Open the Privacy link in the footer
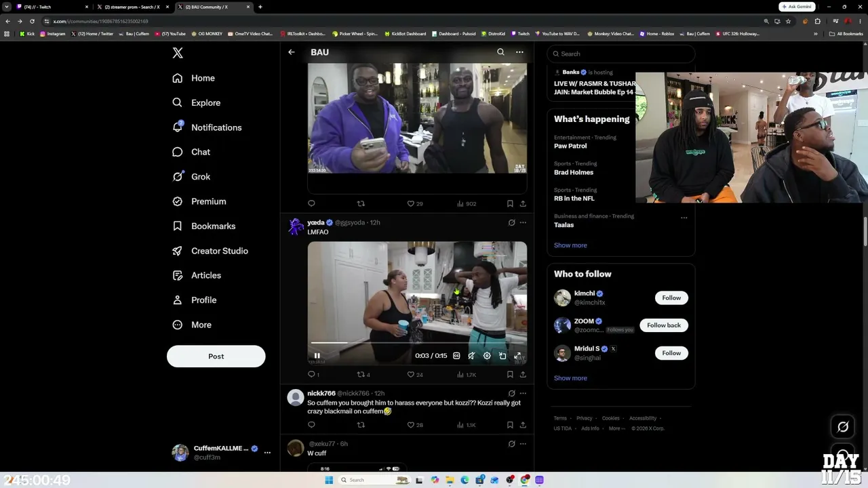Viewport: 868px width, 488px height. click(585, 418)
